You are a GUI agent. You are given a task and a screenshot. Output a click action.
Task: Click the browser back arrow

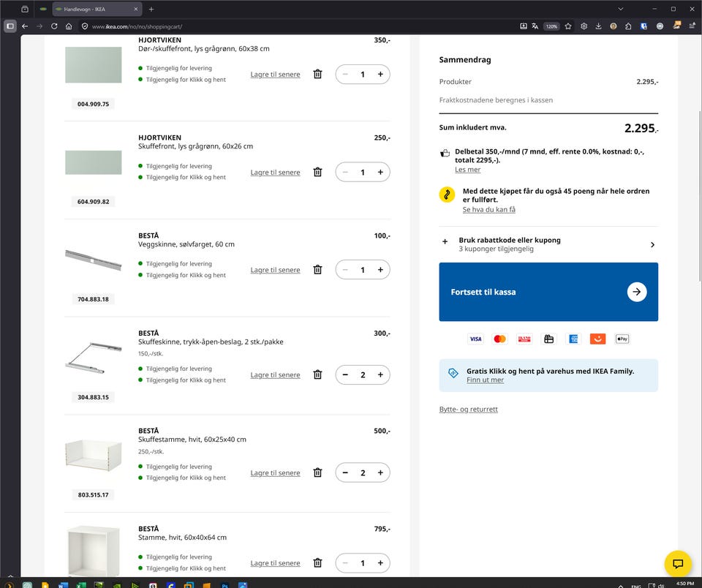pyautogui.click(x=25, y=26)
